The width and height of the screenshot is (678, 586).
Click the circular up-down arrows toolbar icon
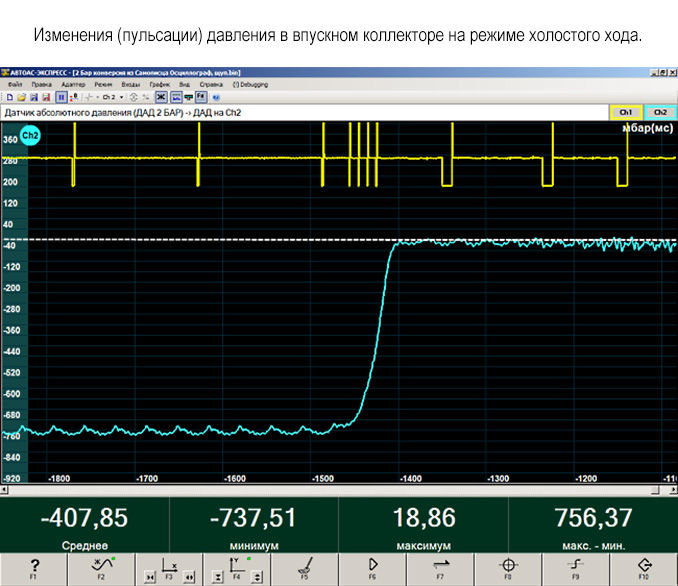(x=134, y=97)
